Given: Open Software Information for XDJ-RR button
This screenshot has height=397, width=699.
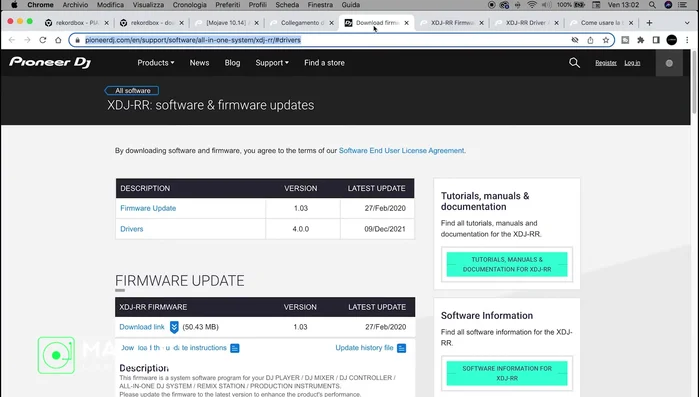Looking at the screenshot, I should click(x=507, y=373).
